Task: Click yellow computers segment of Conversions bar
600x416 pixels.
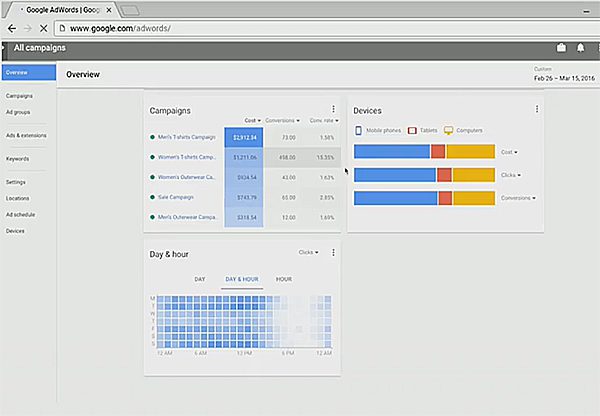Action: (x=474, y=198)
